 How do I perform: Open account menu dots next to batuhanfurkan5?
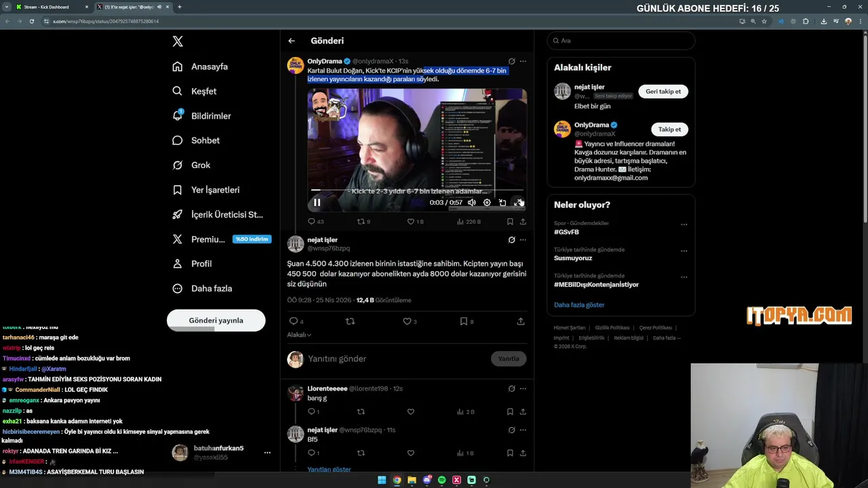click(x=267, y=452)
